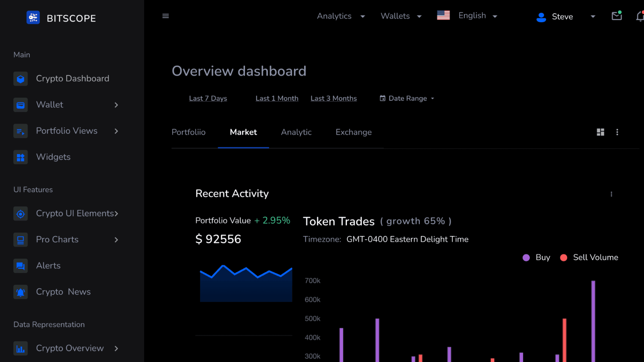
Task: Open Crypto News in the sidebar
Action: tap(63, 292)
